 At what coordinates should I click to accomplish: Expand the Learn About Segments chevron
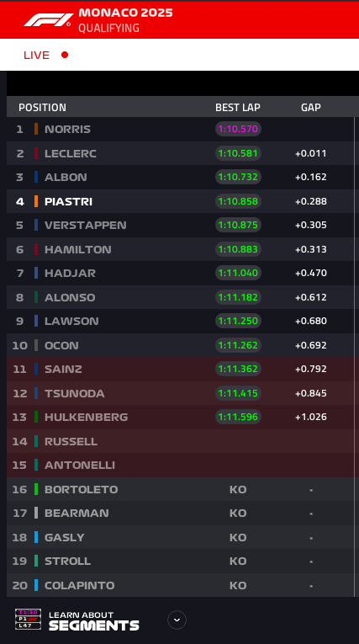click(177, 620)
